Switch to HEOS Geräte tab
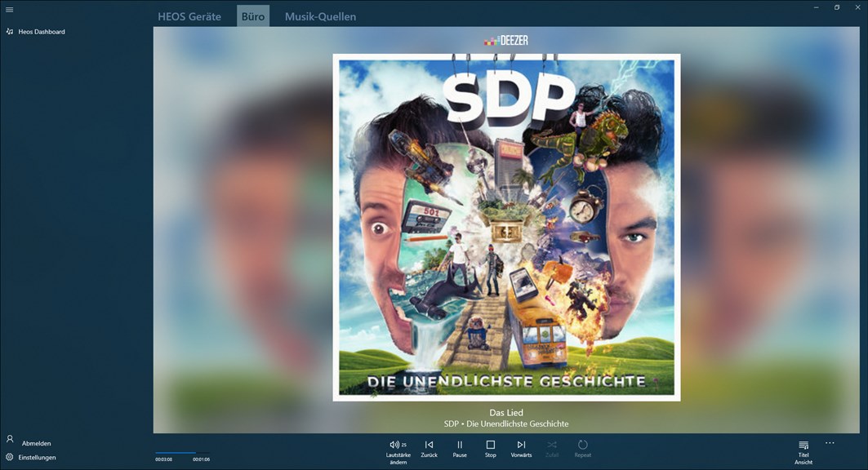The width and height of the screenshot is (868, 470). 189,16
